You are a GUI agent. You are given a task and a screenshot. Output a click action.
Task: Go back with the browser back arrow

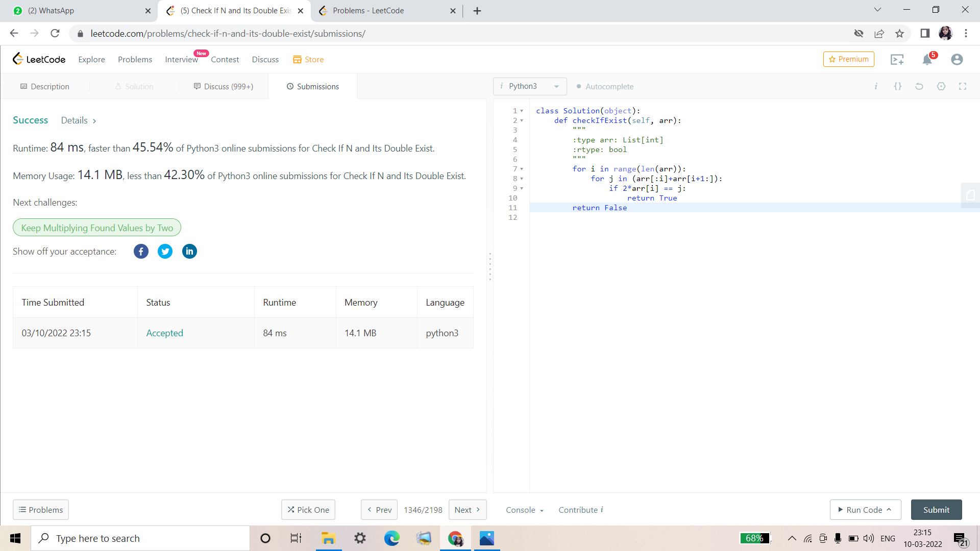point(14,34)
